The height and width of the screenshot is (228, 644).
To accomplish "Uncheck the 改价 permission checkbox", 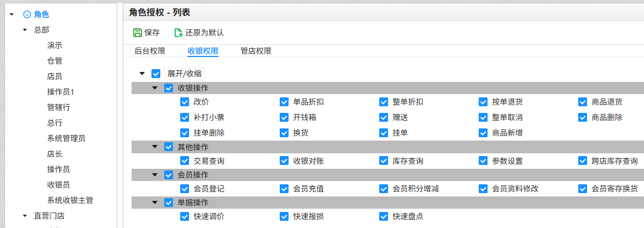I will [x=185, y=102].
